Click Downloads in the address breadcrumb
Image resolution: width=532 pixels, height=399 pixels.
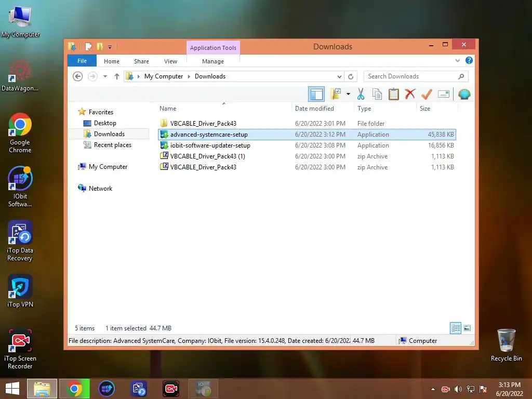pyautogui.click(x=210, y=76)
